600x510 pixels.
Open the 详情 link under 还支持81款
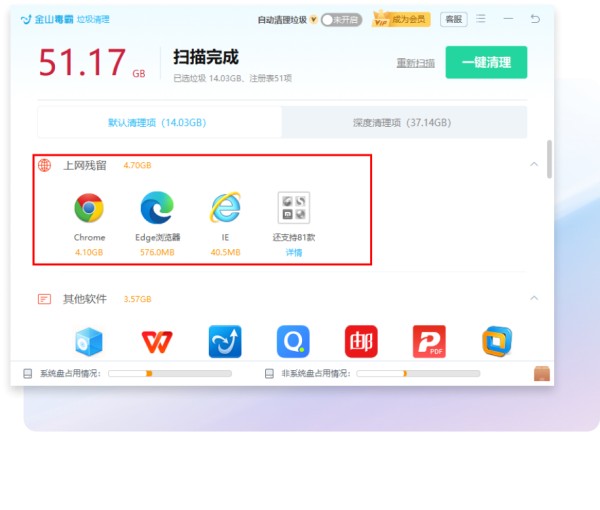(293, 253)
